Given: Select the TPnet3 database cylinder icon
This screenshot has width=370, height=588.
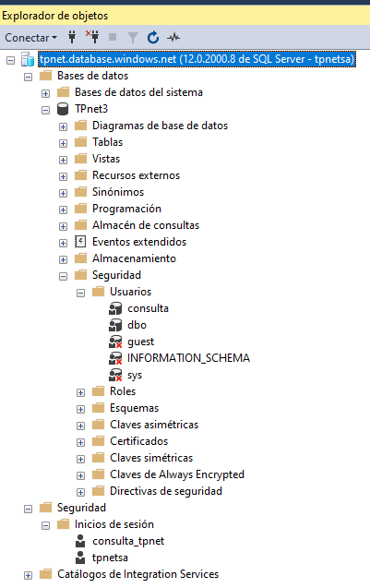Looking at the screenshot, I should point(63,109).
